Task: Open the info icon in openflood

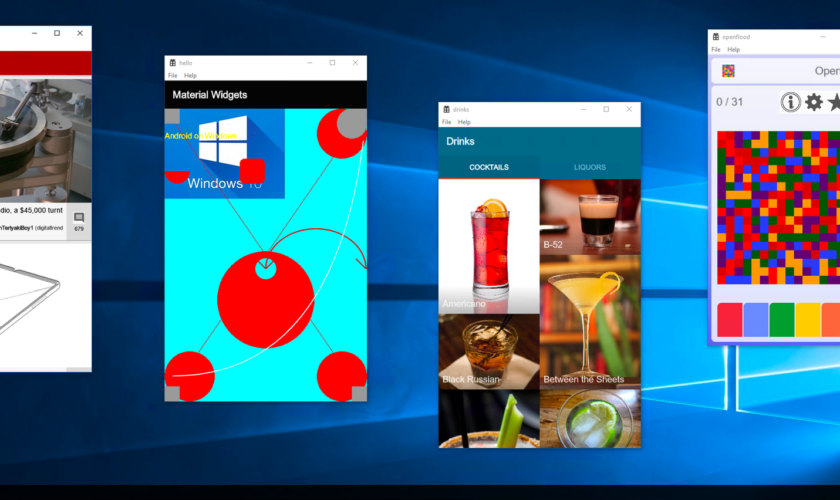Action: (790, 102)
